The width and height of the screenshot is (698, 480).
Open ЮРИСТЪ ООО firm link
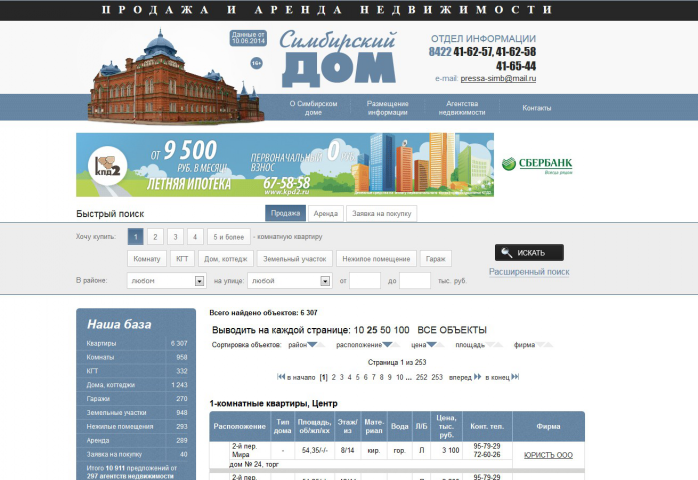(x=548, y=455)
